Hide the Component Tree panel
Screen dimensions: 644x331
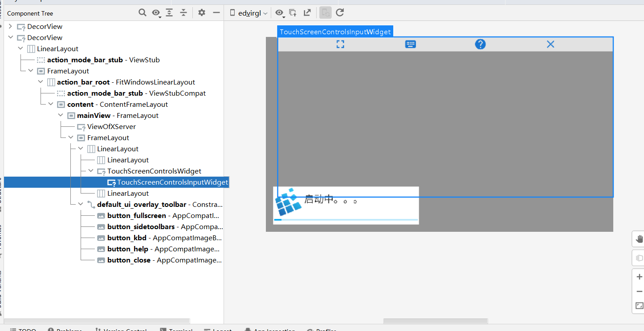(216, 13)
